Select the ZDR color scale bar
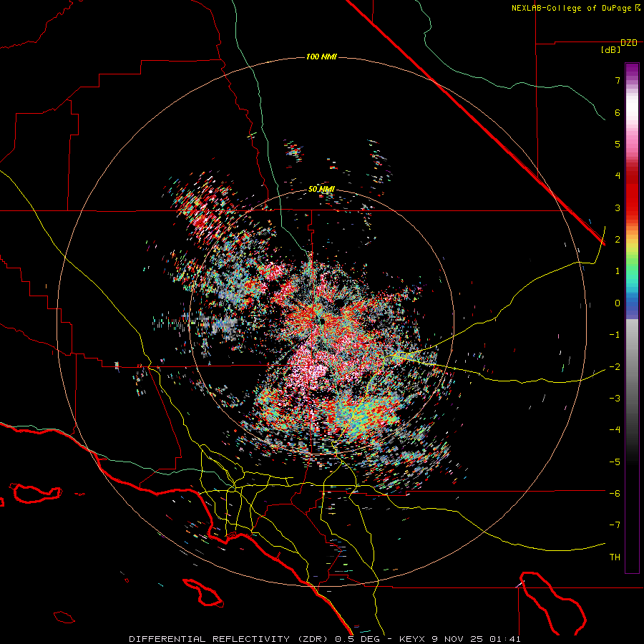This screenshot has height=644, width=644. point(632,318)
